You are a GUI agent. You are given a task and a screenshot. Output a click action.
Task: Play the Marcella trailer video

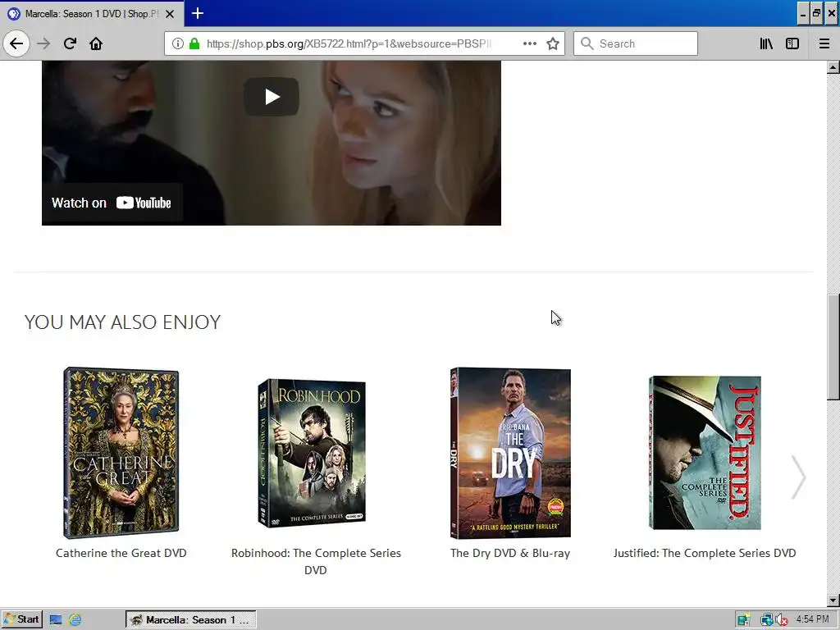(272, 97)
